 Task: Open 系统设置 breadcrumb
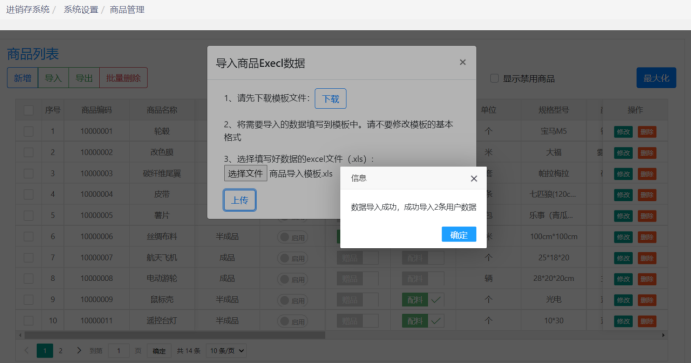pyautogui.click(x=81, y=10)
